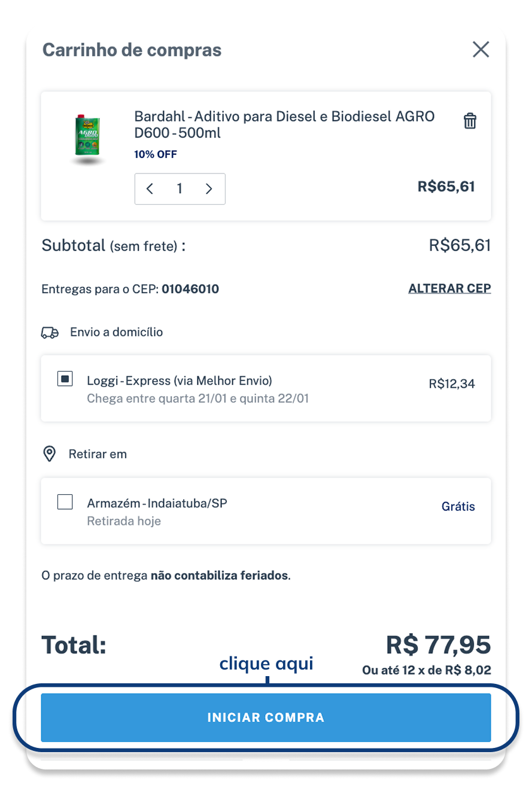Check the Armazém Indaiatuba pickup checkbox
The height and width of the screenshot is (791, 532).
coord(65,502)
